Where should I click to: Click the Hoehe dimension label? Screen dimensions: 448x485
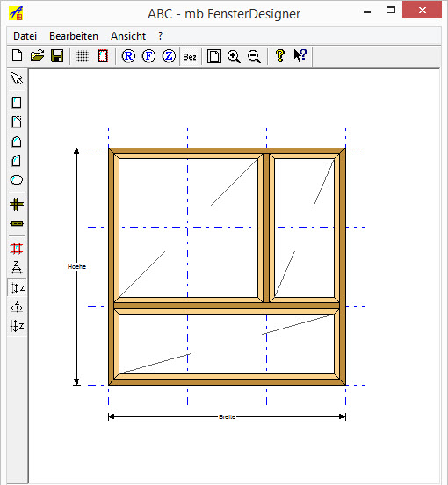point(76,266)
